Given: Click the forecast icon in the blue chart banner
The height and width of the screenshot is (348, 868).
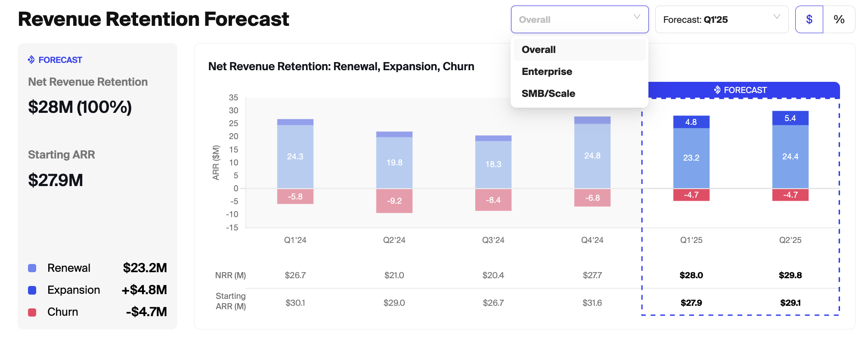Looking at the screenshot, I should (717, 90).
